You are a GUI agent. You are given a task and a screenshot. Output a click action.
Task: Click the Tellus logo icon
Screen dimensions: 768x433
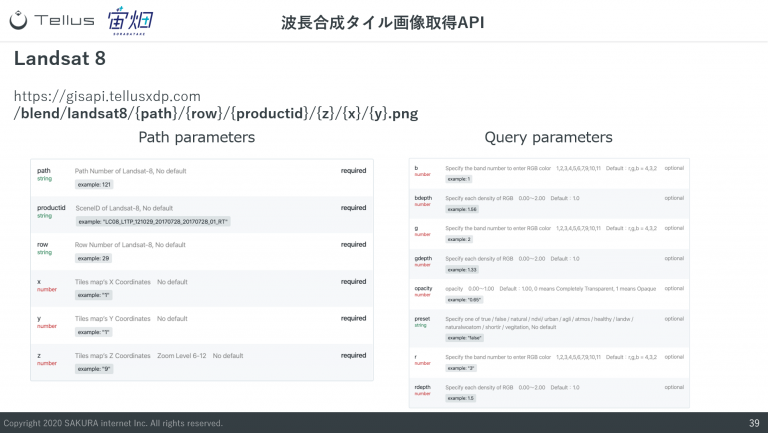[19, 21]
